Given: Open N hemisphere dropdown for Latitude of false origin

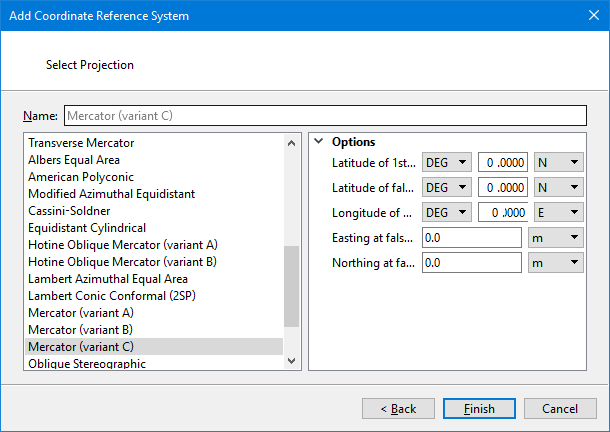Looking at the screenshot, I should click(558, 187).
